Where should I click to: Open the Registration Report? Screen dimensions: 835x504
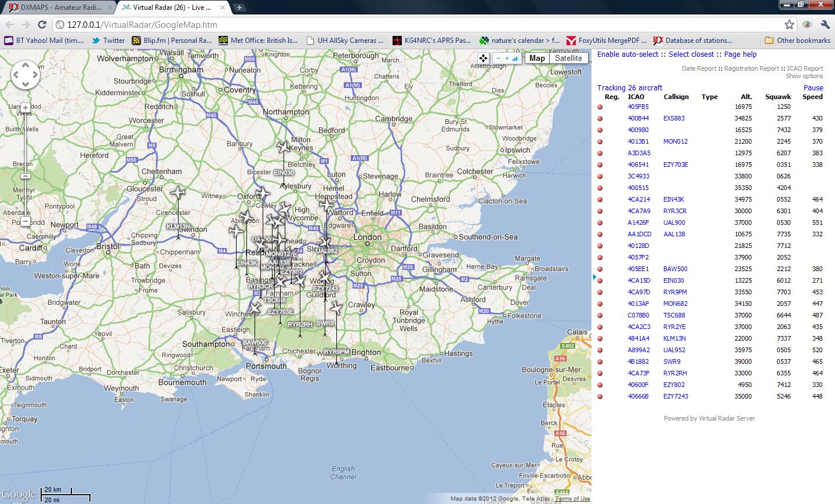[752, 68]
